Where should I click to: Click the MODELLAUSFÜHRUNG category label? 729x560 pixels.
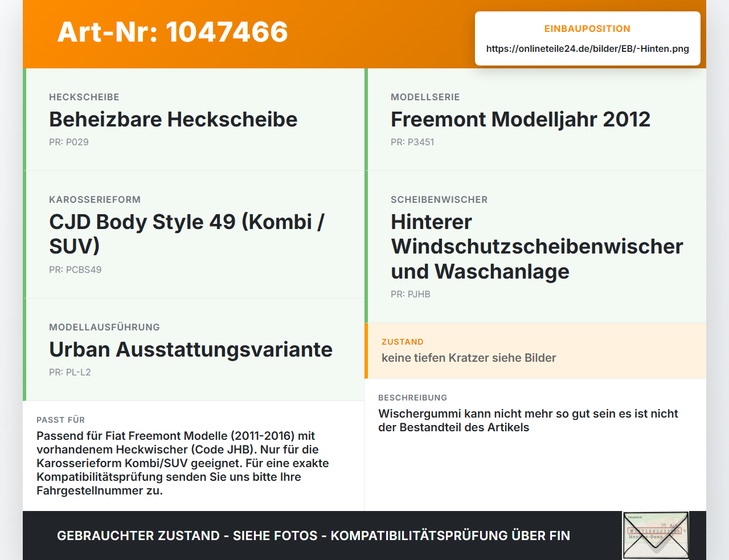pos(104,327)
